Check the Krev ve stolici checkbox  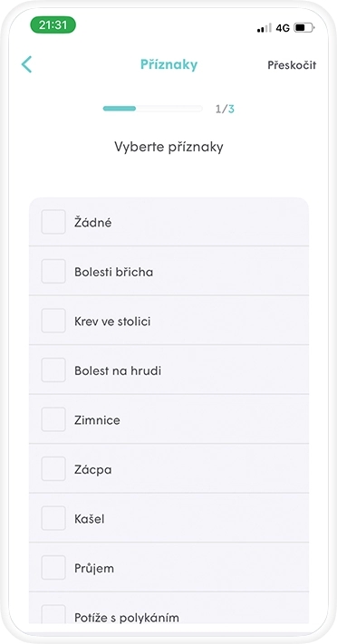coord(53,321)
